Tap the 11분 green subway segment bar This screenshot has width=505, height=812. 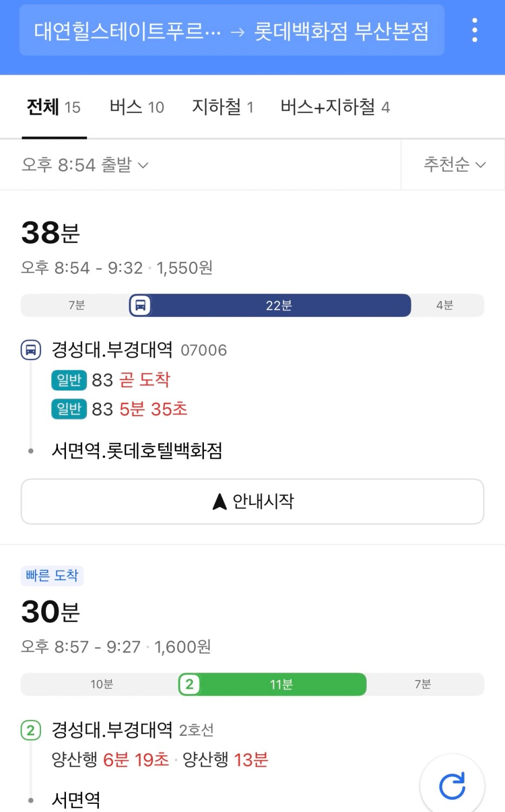[x=273, y=684]
